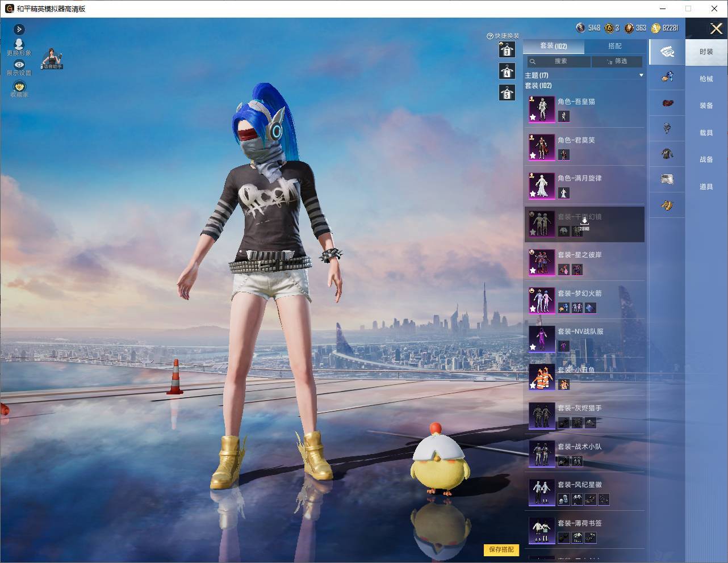728x563 pixels.
Task: Select the hat category icon in sidebar
Action: tap(667, 103)
